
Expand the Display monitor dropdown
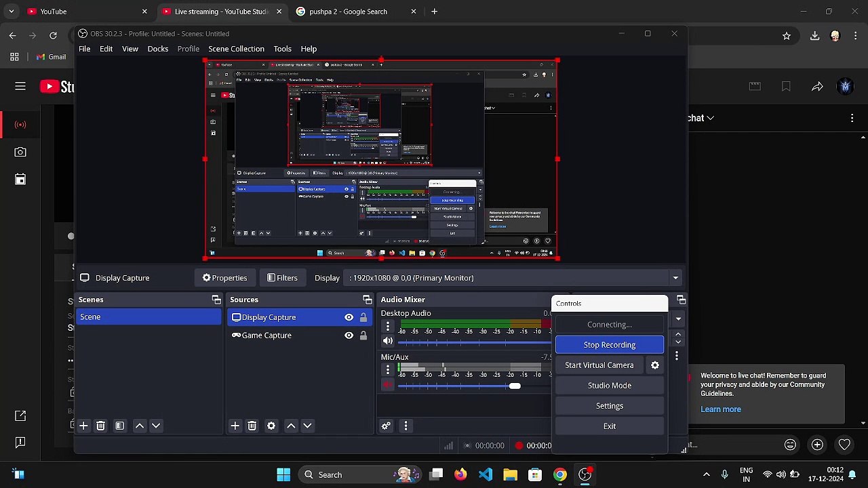675,278
